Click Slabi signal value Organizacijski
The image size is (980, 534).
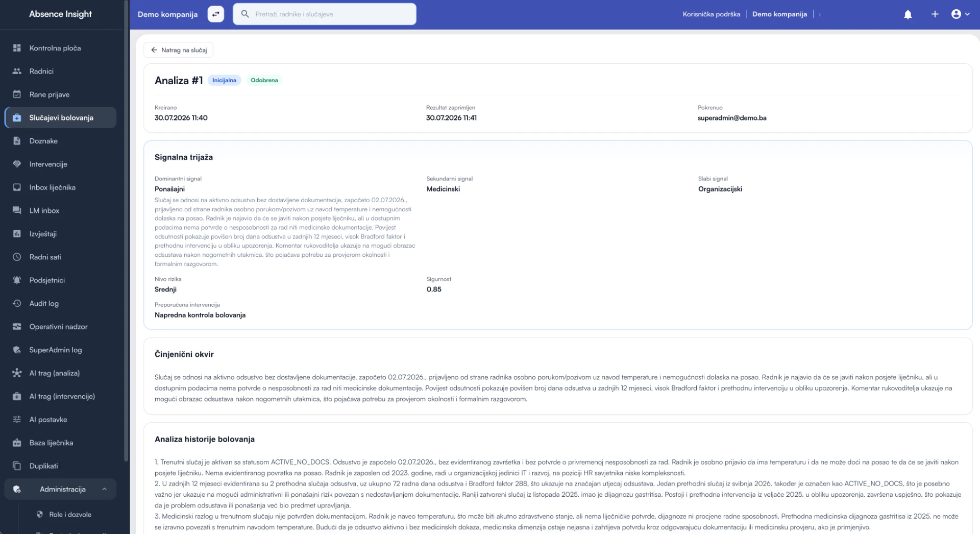(x=720, y=189)
